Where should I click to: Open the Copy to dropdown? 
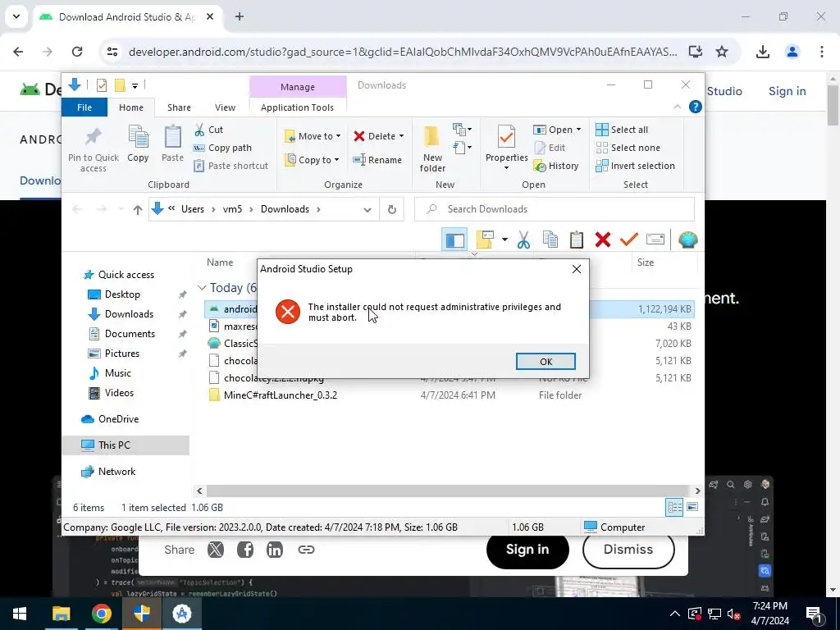click(313, 160)
